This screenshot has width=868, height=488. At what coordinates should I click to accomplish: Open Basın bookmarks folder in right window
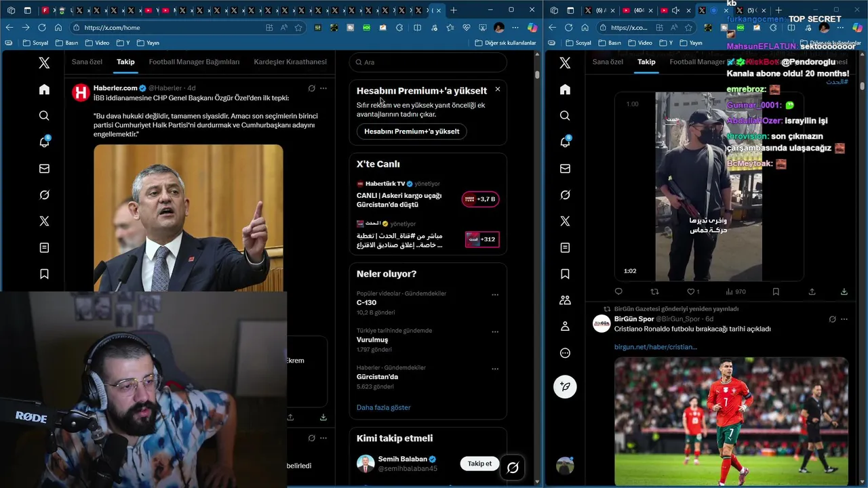coord(609,43)
